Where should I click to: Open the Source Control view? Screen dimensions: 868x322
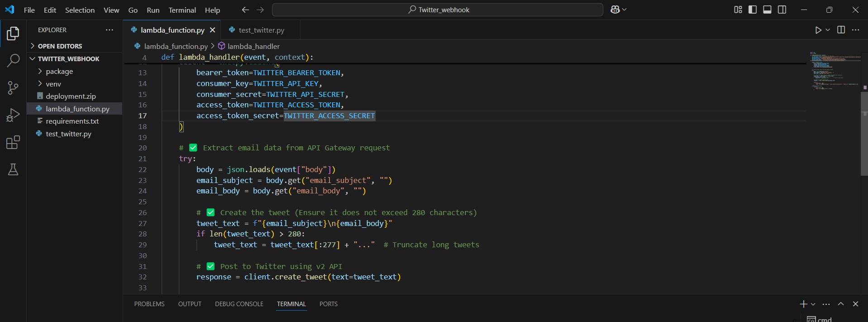(x=13, y=88)
